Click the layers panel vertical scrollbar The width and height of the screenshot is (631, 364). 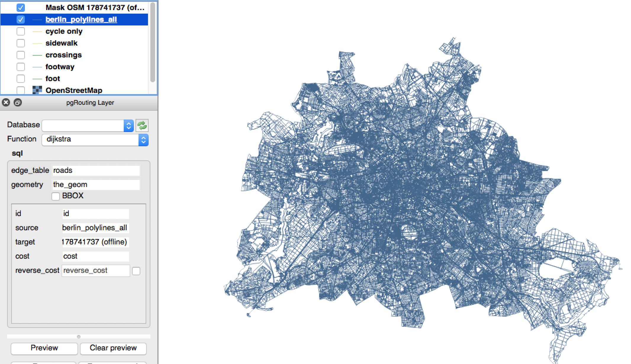[153, 42]
